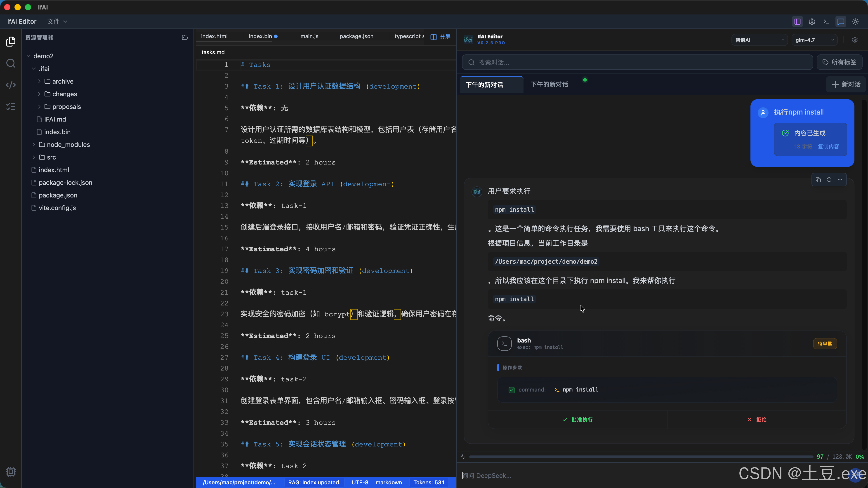The image size is (868, 488).
Task: Click the terminal icon in top toolbar
Action: point(826,21)
